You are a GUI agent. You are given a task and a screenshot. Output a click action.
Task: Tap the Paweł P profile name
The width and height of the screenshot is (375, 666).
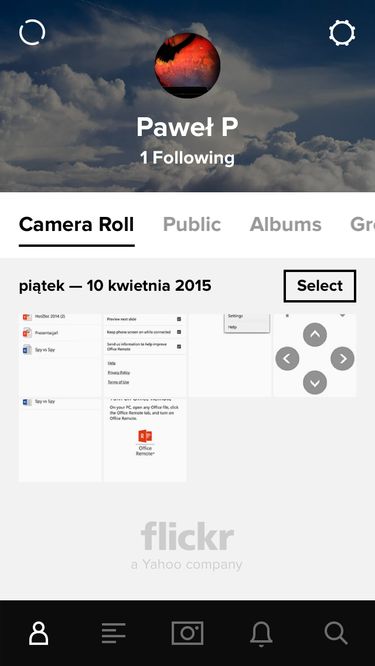click(x=187, y=127)
